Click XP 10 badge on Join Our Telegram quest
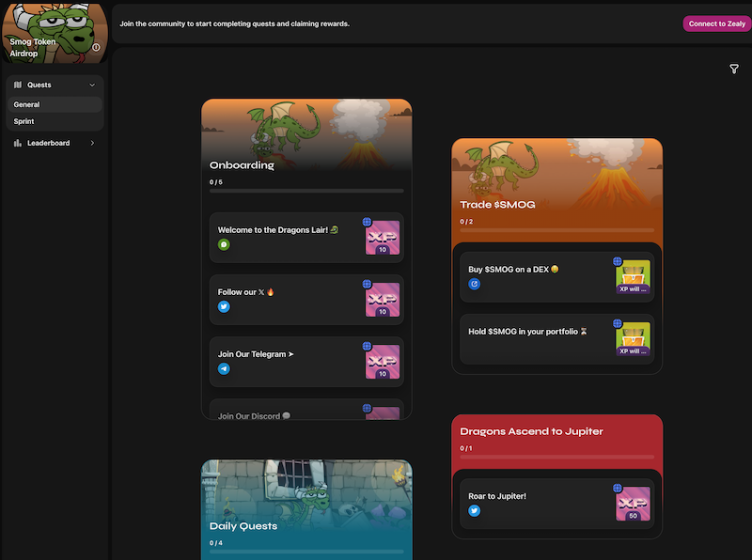 point(383,362)
